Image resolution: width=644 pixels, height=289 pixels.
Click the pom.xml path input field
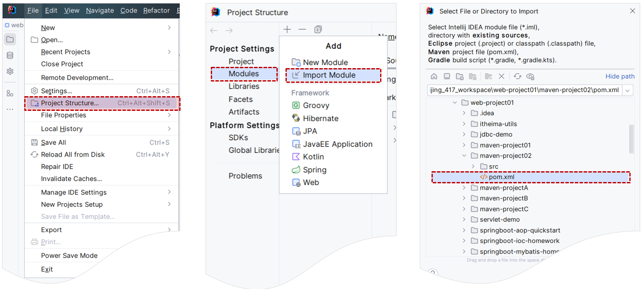coord(518,91)
